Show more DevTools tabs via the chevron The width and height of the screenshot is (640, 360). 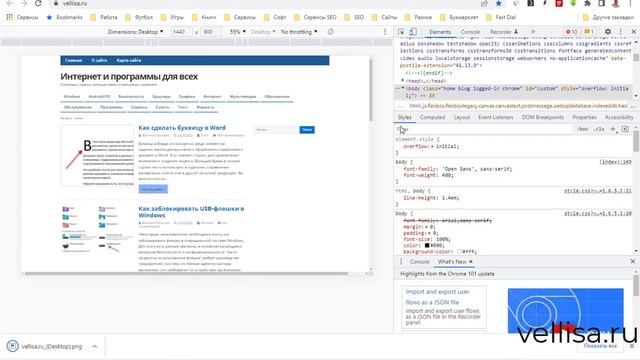point(533,31)
